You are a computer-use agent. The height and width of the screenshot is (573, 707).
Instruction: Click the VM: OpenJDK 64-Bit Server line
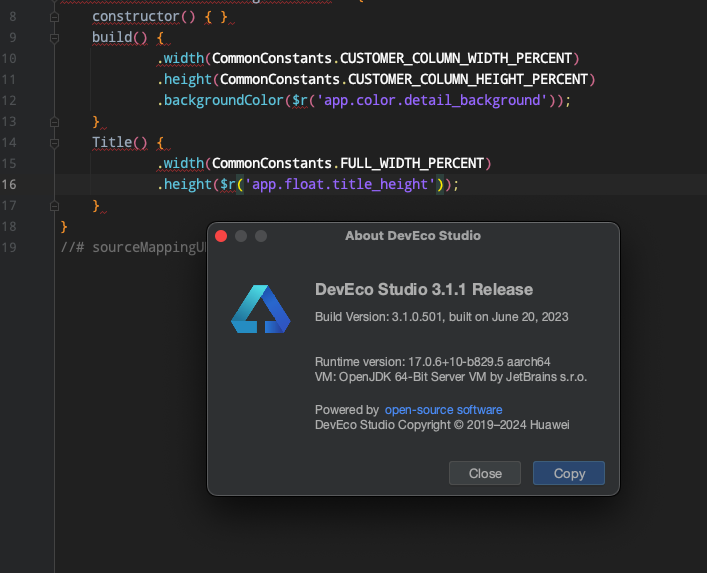tap(451, 377)
